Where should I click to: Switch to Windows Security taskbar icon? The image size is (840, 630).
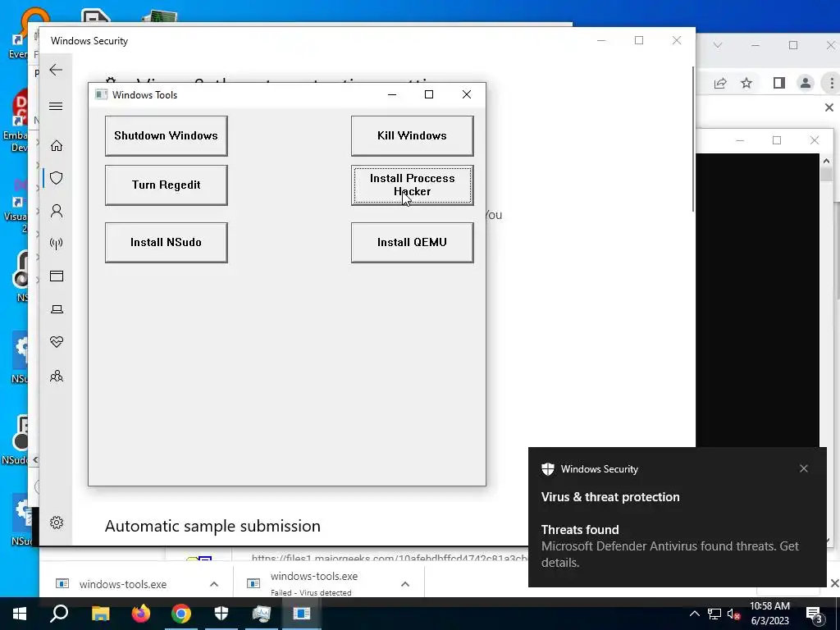point(221,614)
